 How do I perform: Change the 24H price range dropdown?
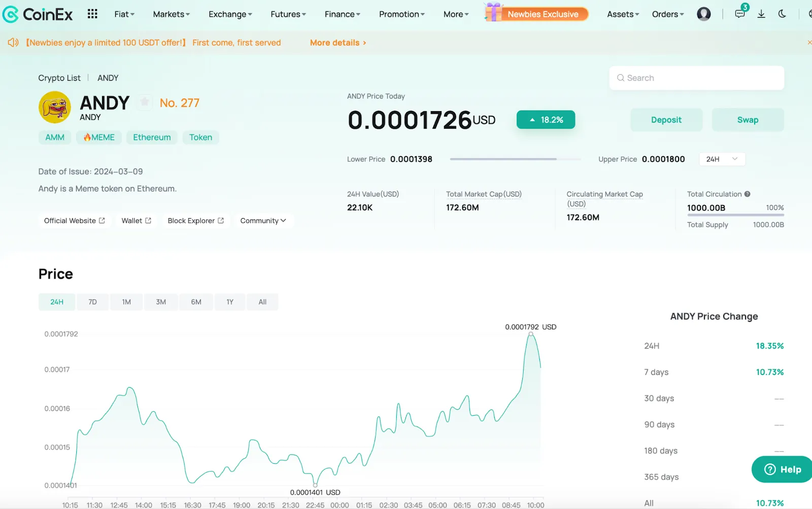tap(722, 159)
